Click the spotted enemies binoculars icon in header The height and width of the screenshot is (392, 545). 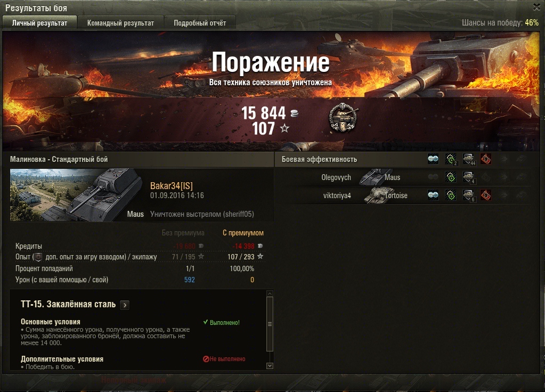433,159
